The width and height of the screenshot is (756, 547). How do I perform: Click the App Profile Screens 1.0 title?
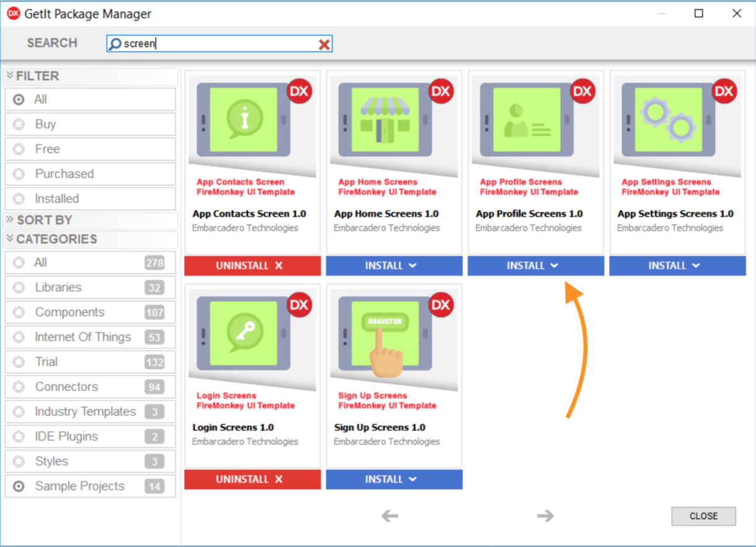[x=529, y=214]
